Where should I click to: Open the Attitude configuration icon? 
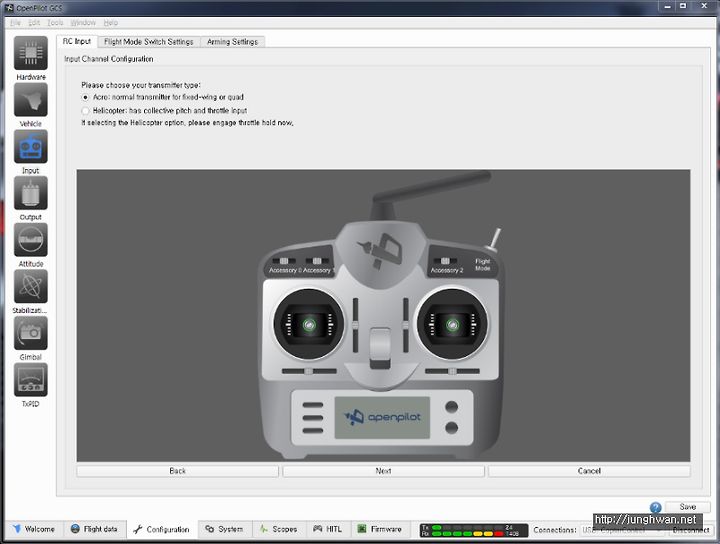point(30,240)
